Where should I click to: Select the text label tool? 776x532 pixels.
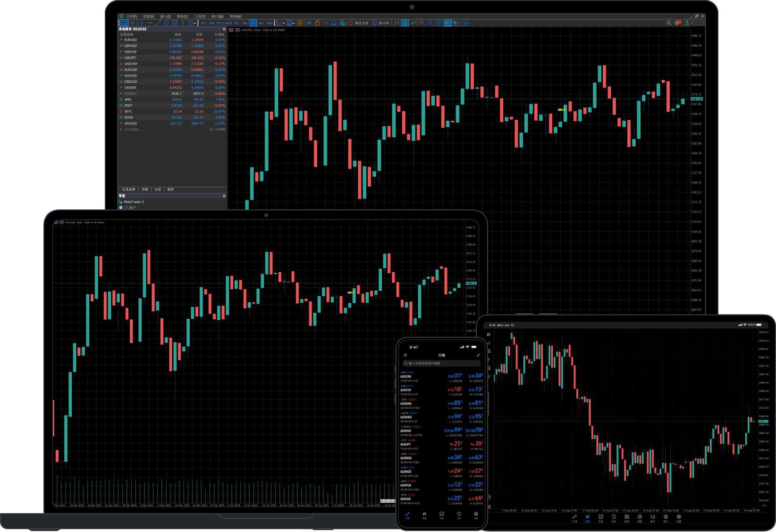[183, 23]
